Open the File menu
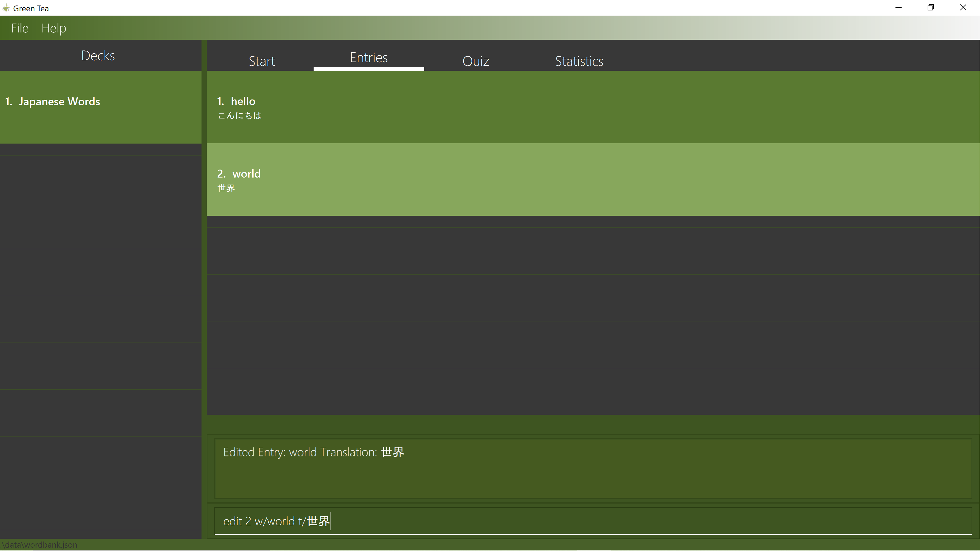The height and width of the screenshot is (551, 980). click(x=20, y=28)
